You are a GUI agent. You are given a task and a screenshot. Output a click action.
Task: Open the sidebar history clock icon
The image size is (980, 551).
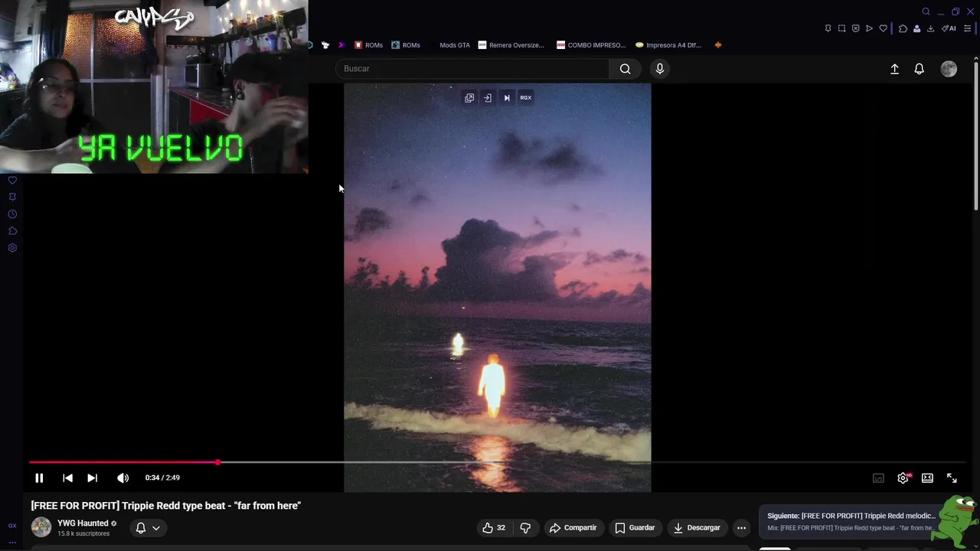coord(12,214)
